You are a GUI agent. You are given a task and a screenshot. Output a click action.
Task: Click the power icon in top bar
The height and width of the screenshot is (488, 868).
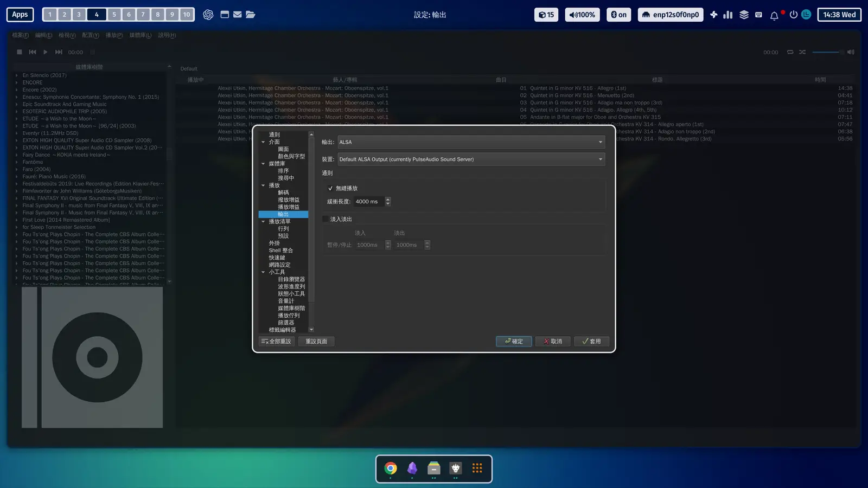[x=793, y=15]
